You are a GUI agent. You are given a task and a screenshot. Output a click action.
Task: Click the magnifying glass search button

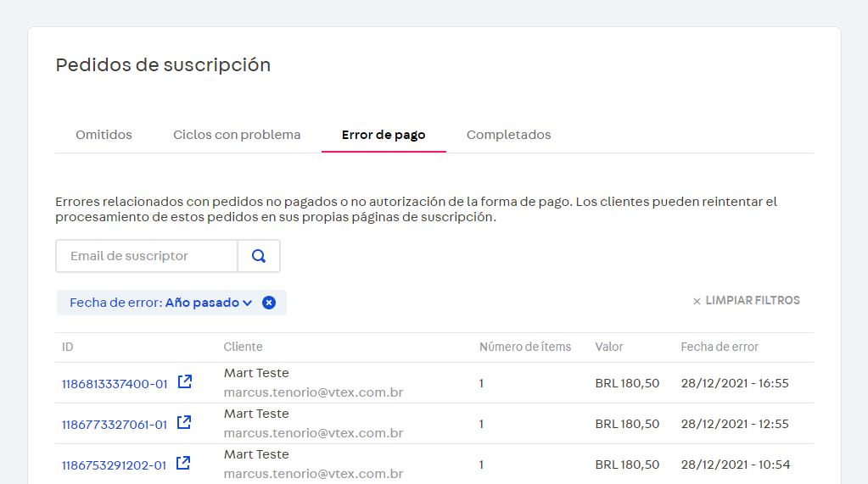coord(259,256)
